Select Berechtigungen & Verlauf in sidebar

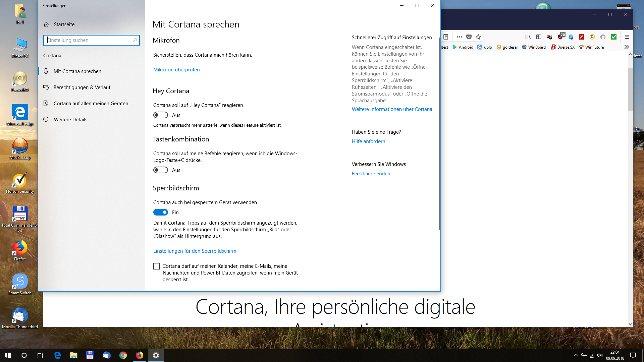(82, 87)
